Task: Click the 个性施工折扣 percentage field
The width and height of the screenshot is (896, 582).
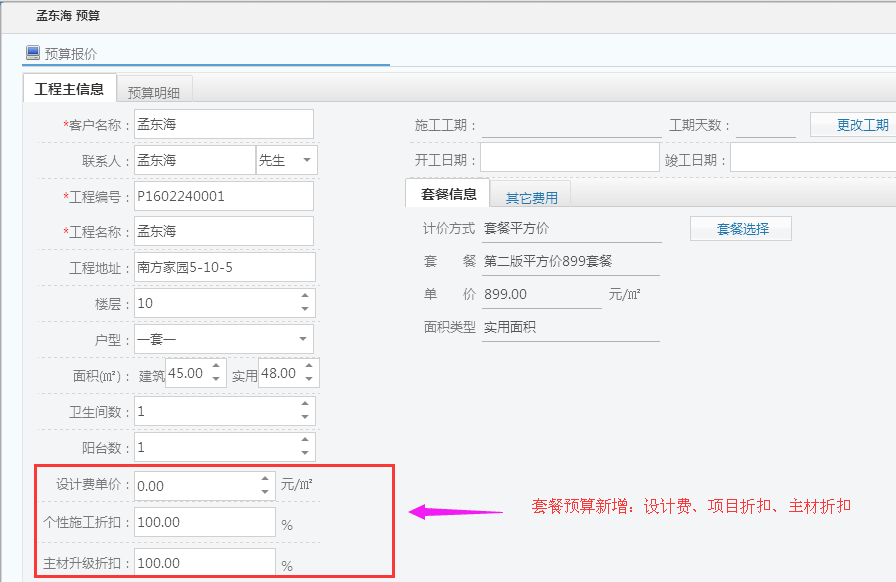Action: click(204, 522)
